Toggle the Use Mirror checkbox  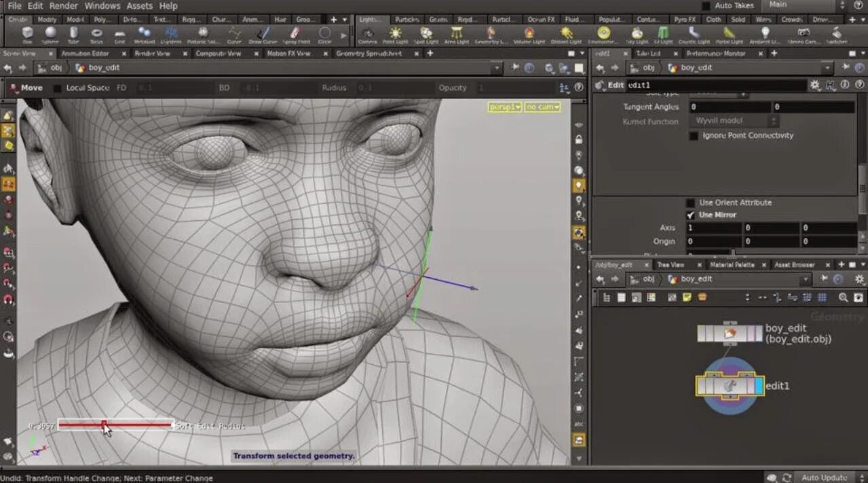691,215
